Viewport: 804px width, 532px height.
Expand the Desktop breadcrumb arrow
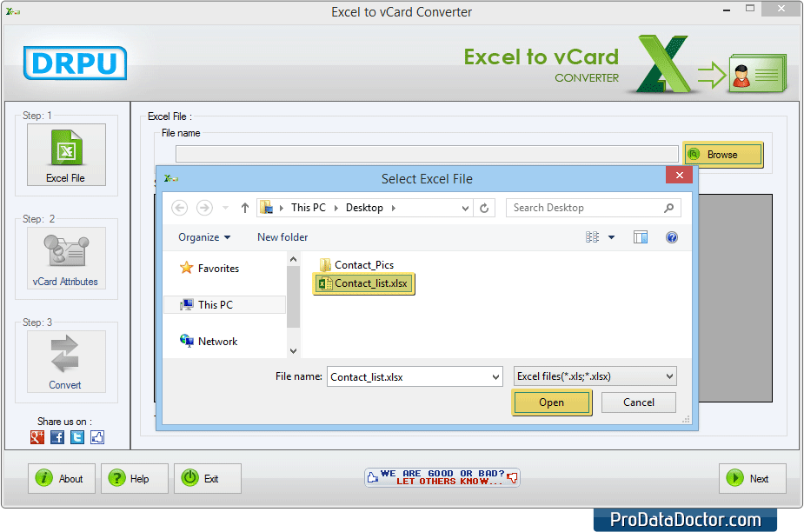394,208
